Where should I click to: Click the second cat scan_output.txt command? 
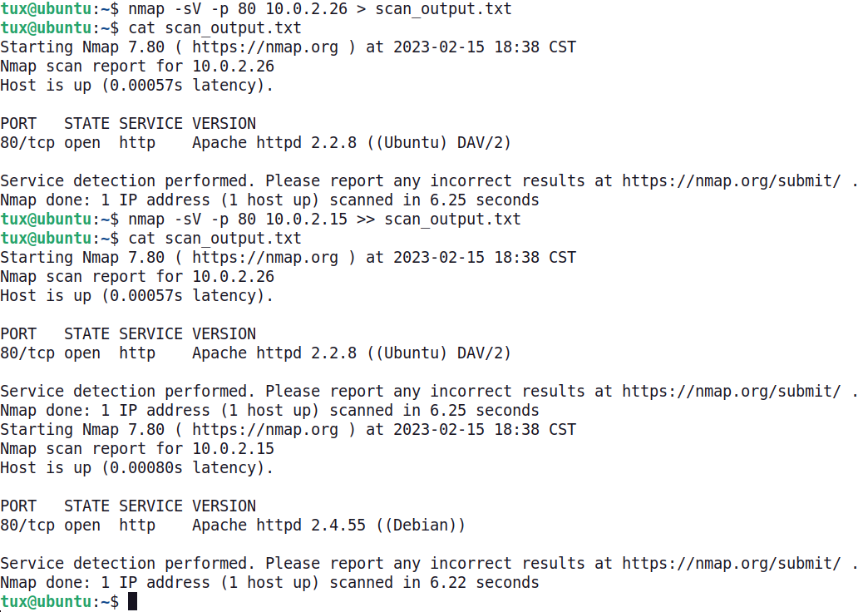click(215, 238)
